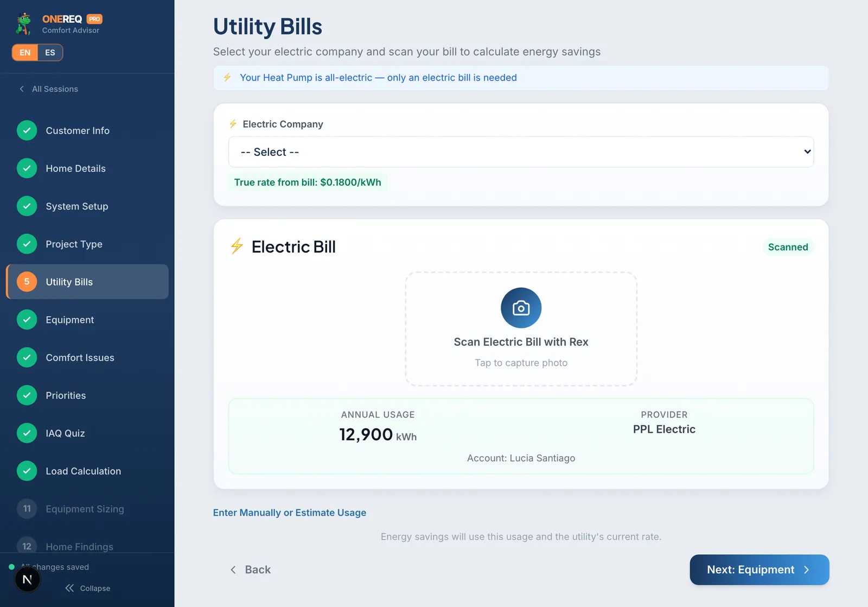Switch language to EN
Viewport: 868px width, 607px height.
(x=25, y=53)
